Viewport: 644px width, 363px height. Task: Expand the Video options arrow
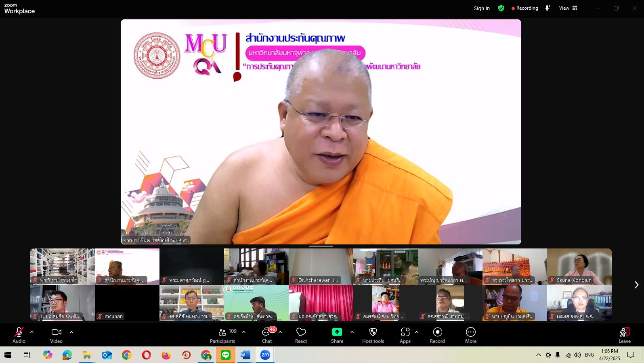click(x=71, y=332)
